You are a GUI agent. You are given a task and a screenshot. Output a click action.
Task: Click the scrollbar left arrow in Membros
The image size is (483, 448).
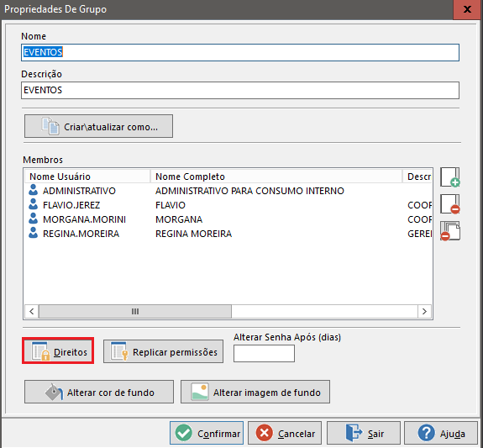point(31,311)
